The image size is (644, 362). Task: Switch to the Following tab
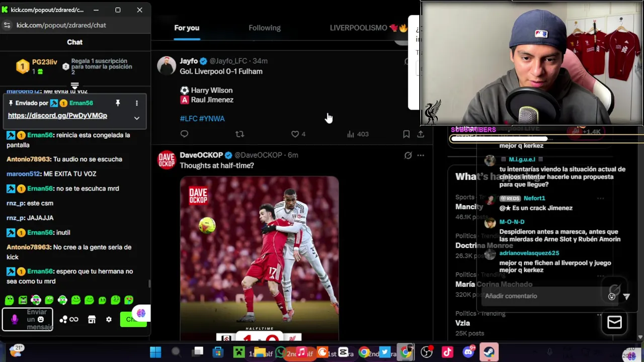point(265,28)
